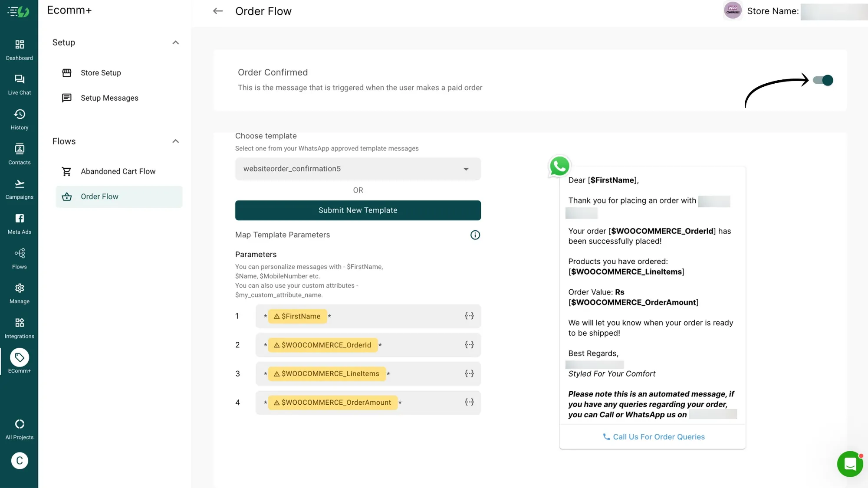
Task: Click the variable insert icon for $FirstName parameter
Action: [x=469, y=316]
